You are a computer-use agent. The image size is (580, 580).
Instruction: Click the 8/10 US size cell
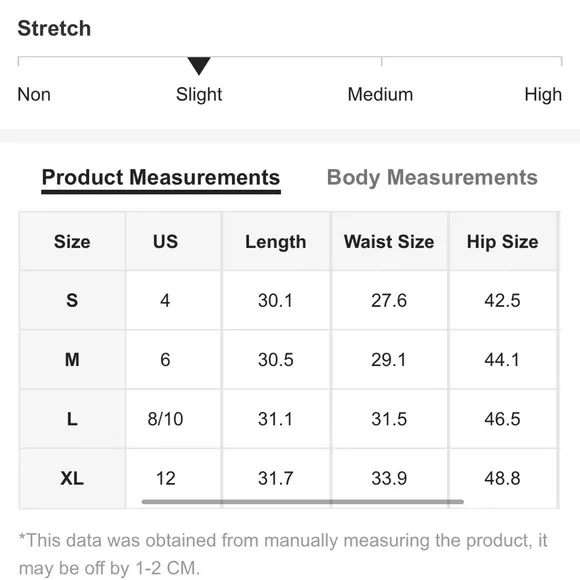tap(165, 419)
